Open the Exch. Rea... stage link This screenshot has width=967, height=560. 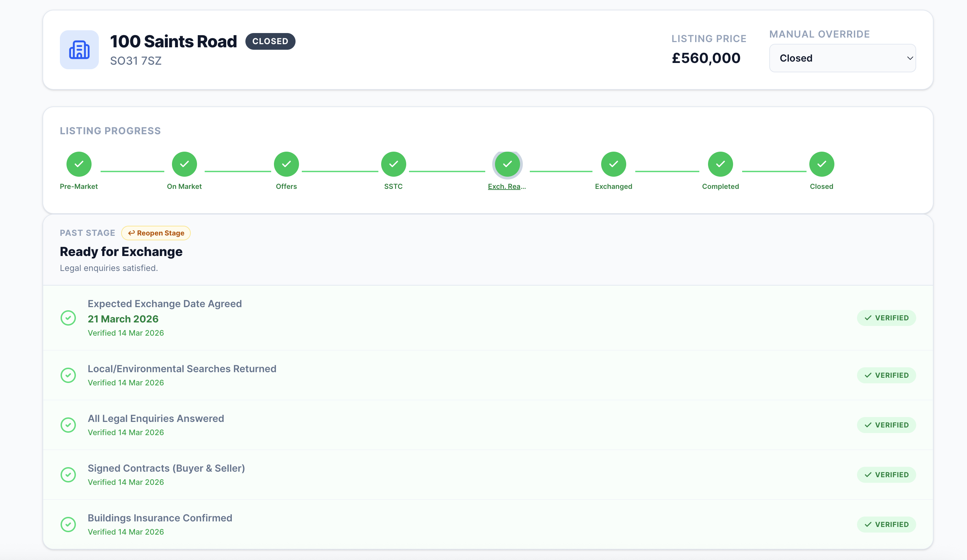pyautogui.click(x=507, y=186)
